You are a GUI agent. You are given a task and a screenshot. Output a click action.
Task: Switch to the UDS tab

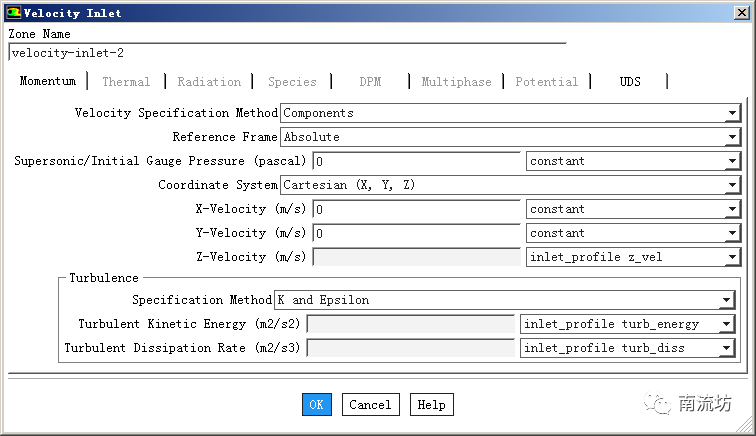630,82
